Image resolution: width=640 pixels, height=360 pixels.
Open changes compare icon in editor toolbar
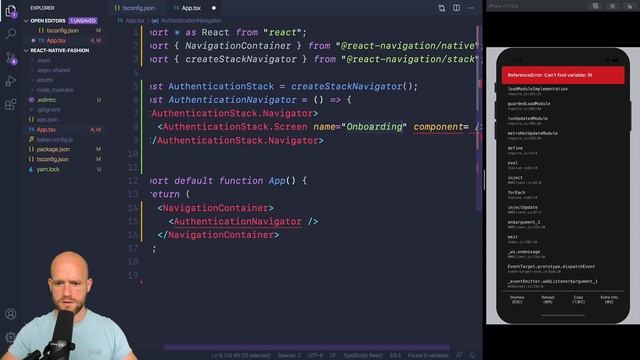(x=442, y=8)
